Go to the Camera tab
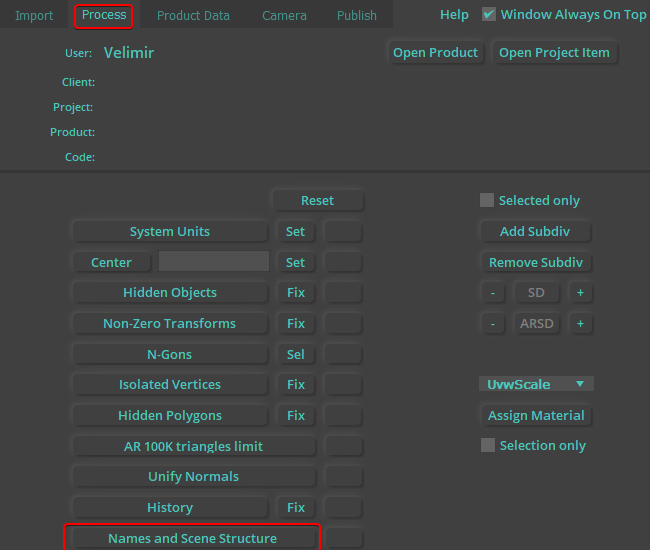This screenshot has width=650, height=550. (284, 15)
